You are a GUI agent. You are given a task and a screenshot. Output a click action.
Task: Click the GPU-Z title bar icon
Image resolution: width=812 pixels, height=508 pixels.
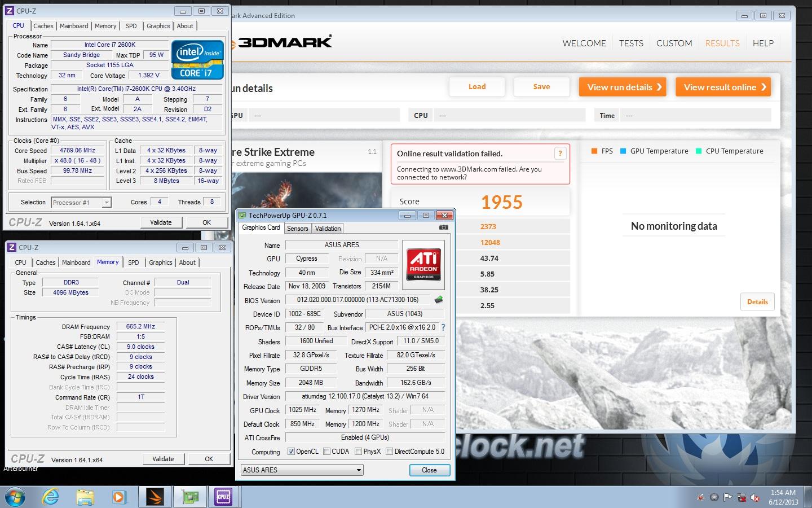[242, 215]
